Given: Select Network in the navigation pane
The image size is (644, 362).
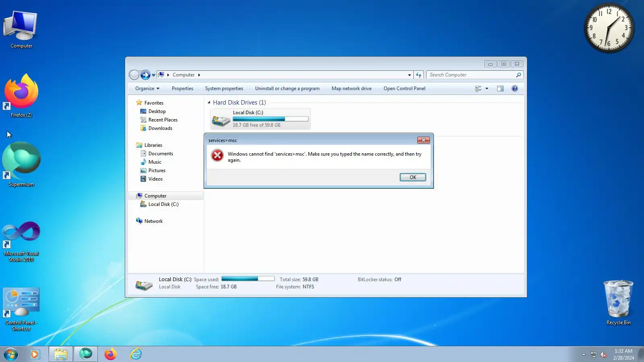Looking at the screenshot, I should 153,221.
